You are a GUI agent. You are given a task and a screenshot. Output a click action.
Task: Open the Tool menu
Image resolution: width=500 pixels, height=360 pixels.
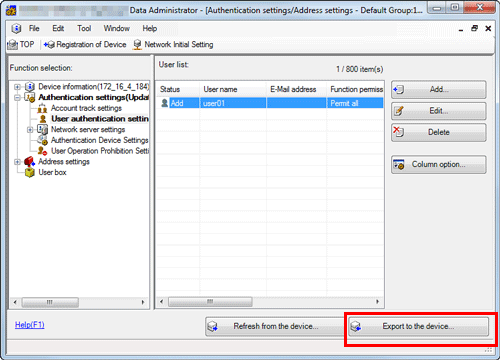click(84, 28)
